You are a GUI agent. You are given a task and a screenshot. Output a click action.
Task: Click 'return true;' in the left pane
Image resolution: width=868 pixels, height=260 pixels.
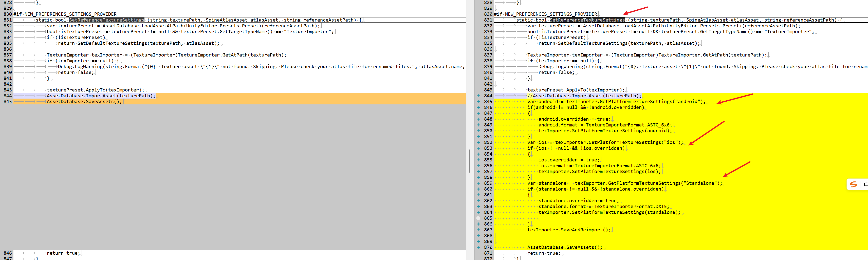[x=64, y=253]
